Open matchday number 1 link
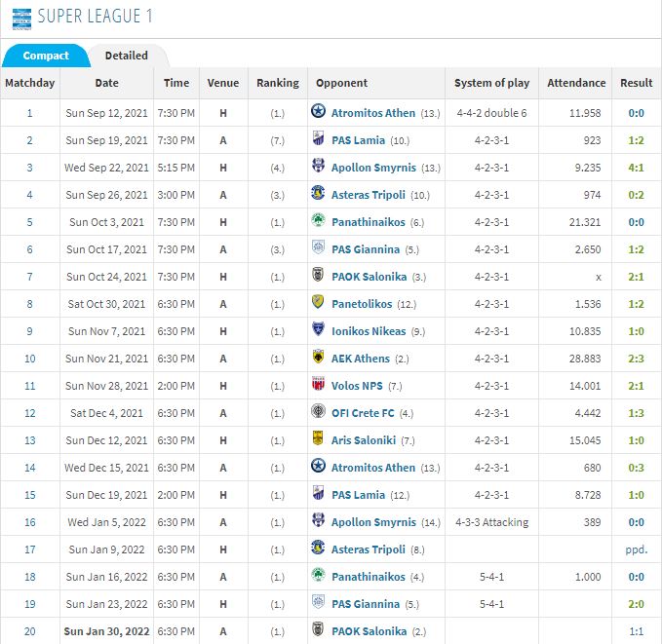662x644 pixels. tap(29, 113)
